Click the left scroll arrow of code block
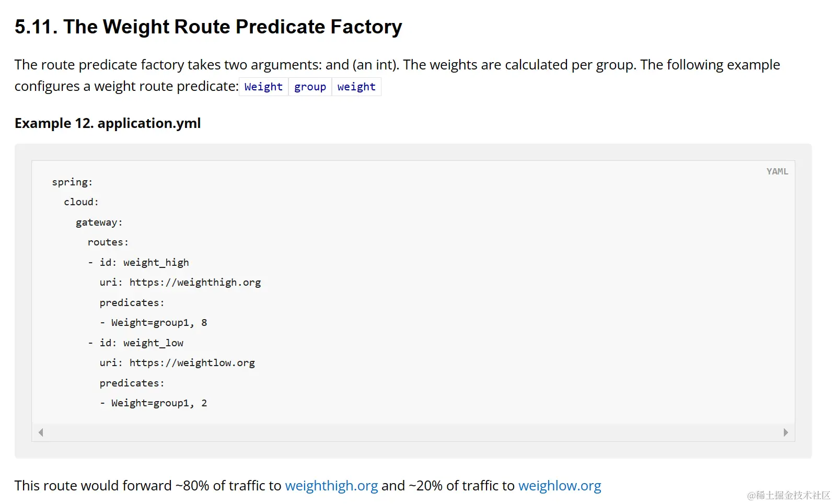 tap(41, 432)
